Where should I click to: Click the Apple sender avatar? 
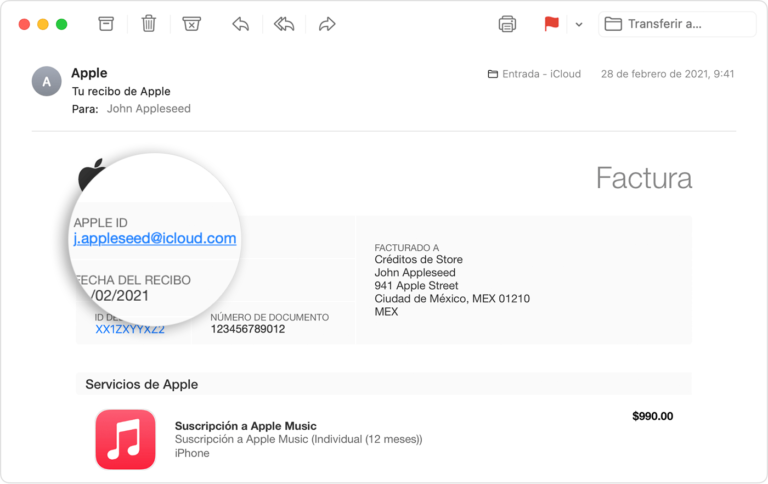[47, 81]
